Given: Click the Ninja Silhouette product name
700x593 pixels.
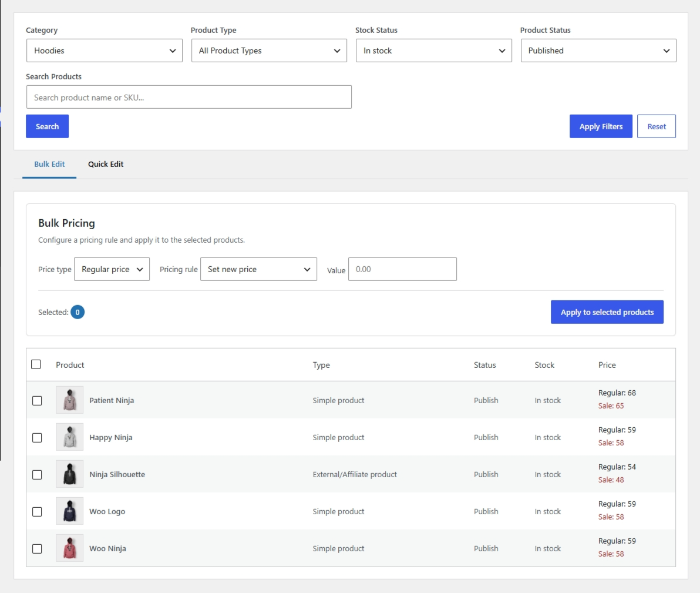Looking at the screenshot, I should (x=117, y=475).
